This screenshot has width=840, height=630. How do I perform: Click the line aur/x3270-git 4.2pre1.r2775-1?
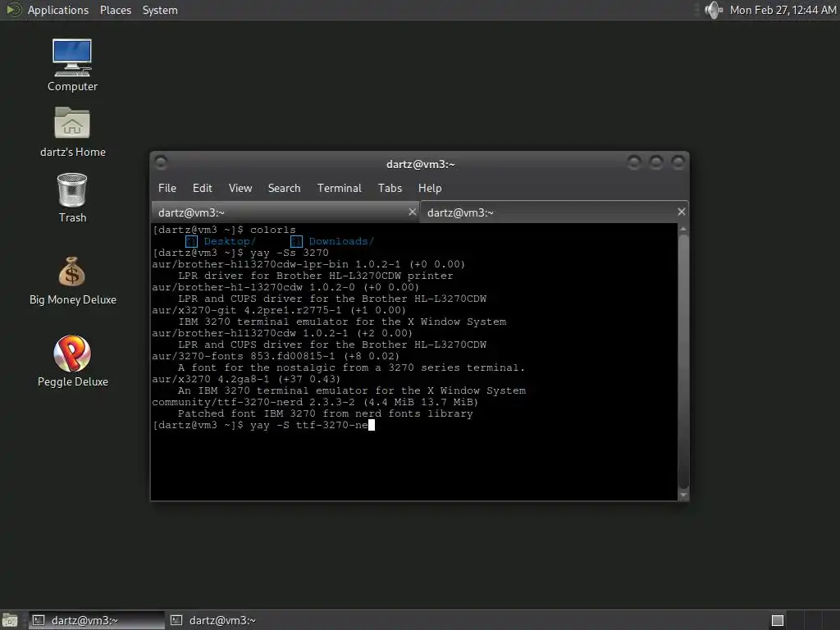click(x=279, y=310)
